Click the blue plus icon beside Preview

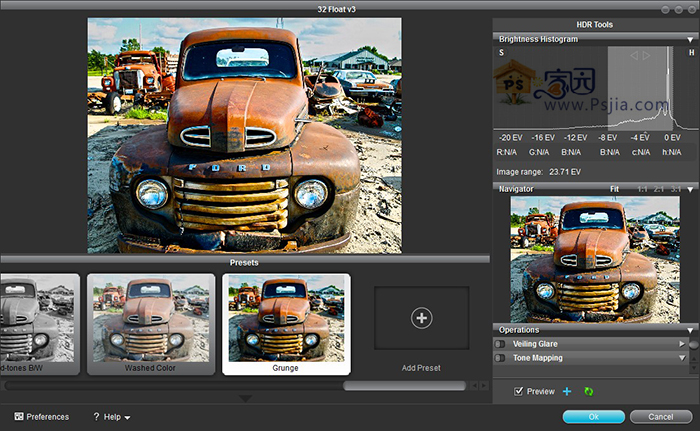(x=567, y=392)
